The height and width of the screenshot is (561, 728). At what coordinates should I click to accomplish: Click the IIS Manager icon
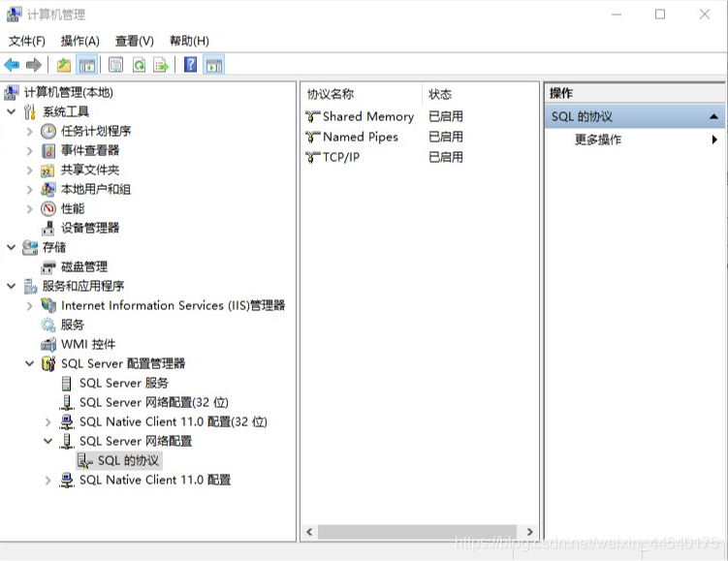coord(48,305)
